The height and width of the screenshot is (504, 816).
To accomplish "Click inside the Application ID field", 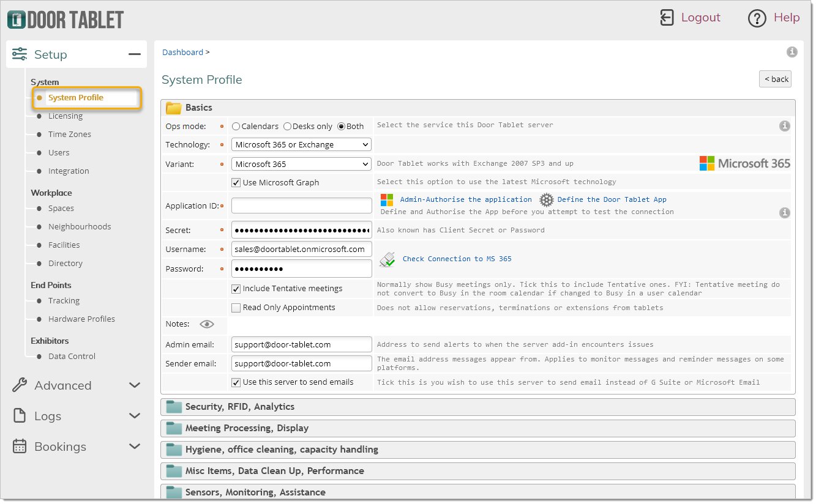I will [301, 206].
